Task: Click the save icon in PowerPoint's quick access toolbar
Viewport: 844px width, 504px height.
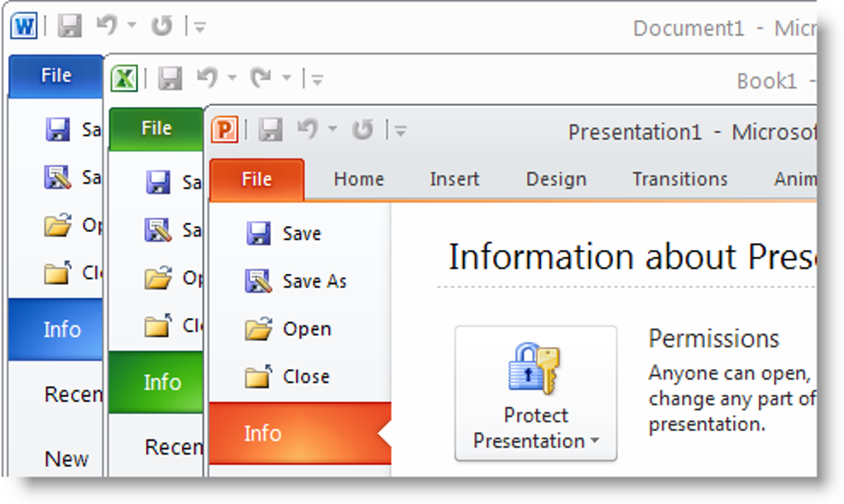Action: 270,130
